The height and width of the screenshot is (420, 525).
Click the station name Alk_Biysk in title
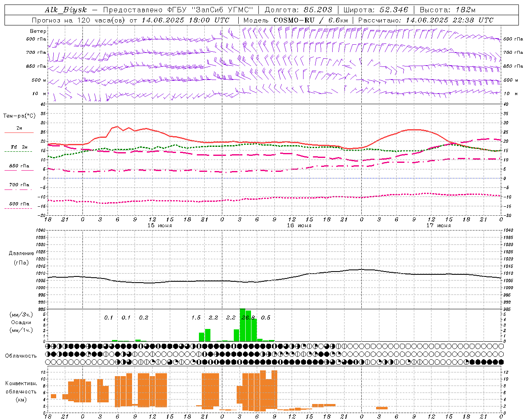(x=66, y=10)
